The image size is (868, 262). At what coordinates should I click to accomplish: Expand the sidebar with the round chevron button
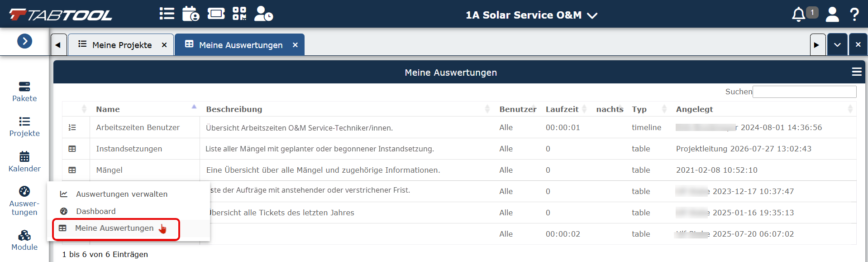[24, 41]
